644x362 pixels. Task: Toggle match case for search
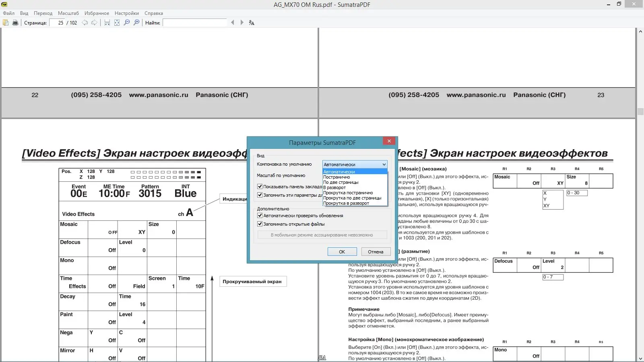click(251, 23)
